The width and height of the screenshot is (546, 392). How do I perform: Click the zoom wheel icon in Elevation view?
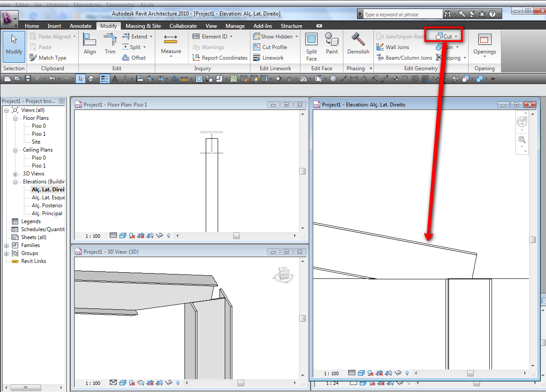point(522,122)
